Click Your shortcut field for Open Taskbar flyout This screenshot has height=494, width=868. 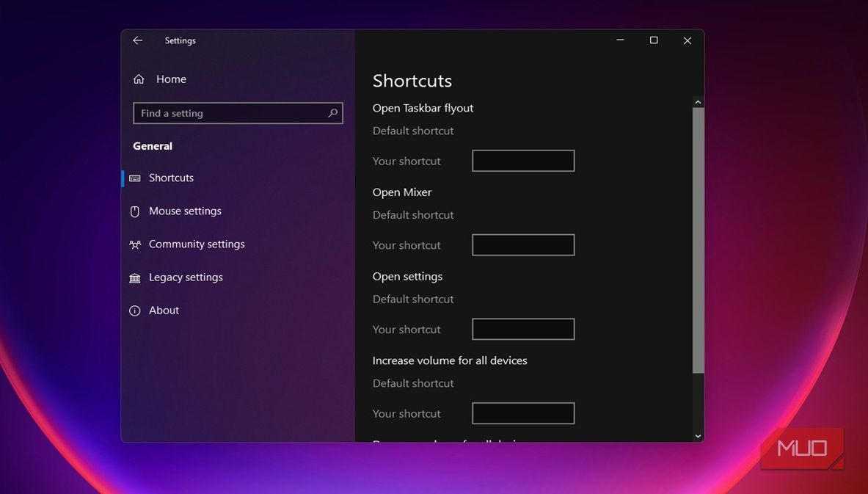coord(523,161)
